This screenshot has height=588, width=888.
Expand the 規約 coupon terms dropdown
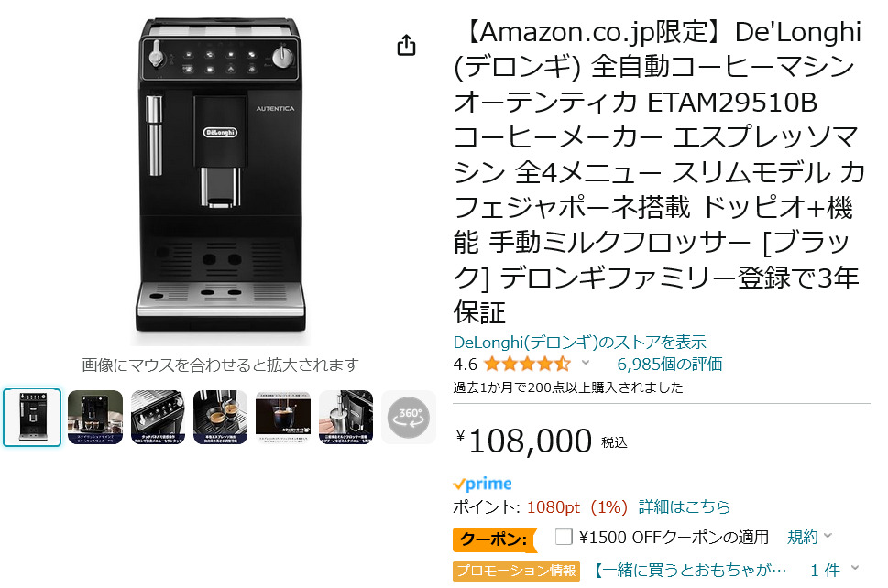pos(809,537)
